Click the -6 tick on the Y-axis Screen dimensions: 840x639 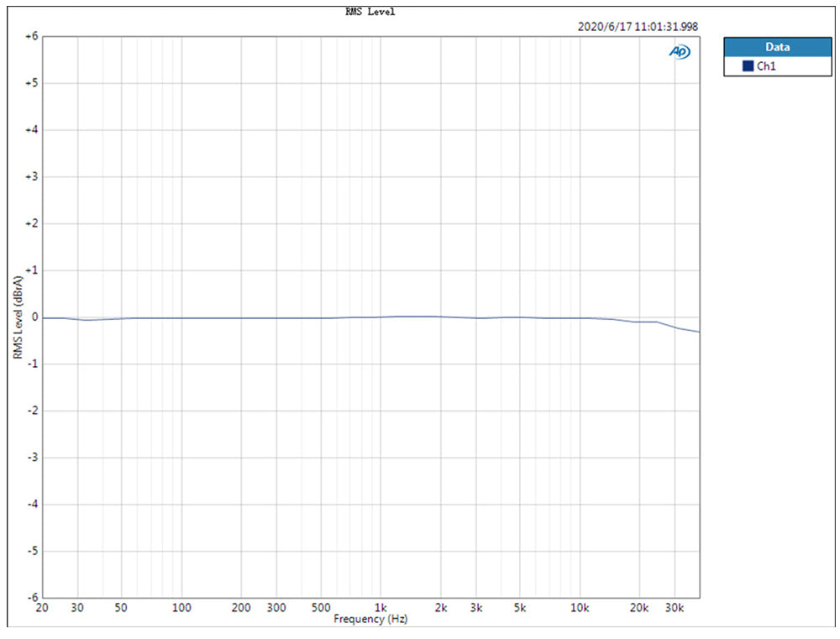30,598
